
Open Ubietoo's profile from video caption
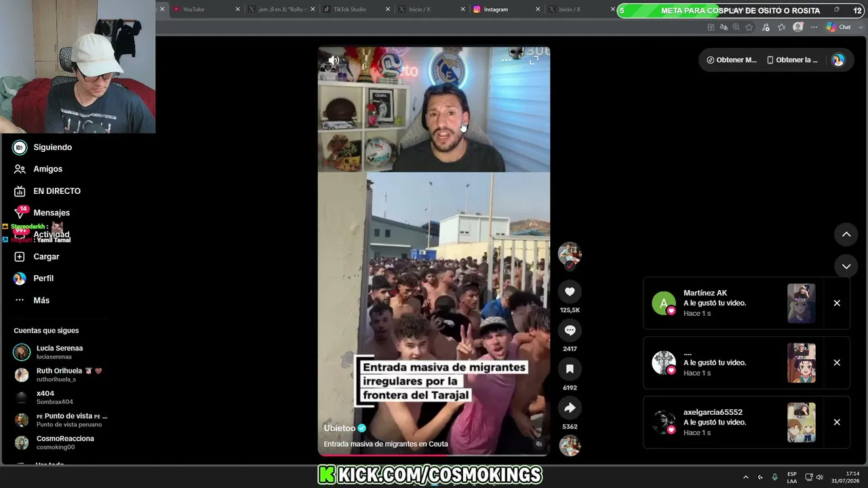(x=340, y=428)
